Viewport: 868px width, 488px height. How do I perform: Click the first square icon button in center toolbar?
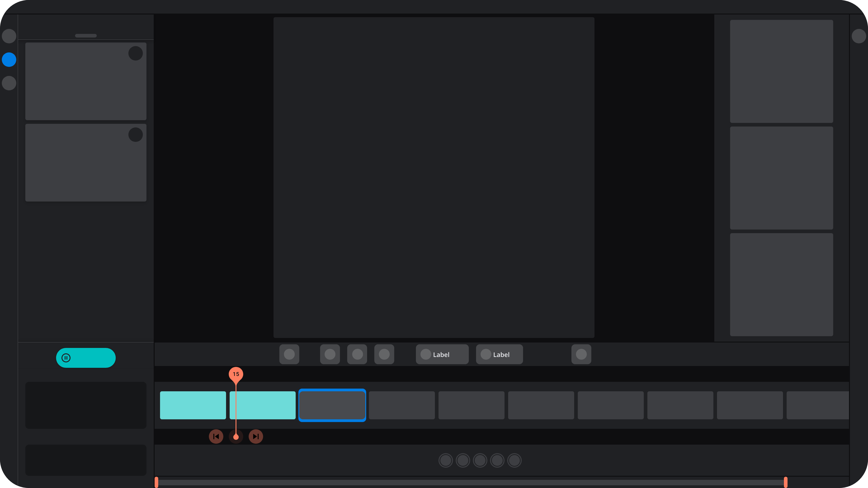(x=289, y=354)
